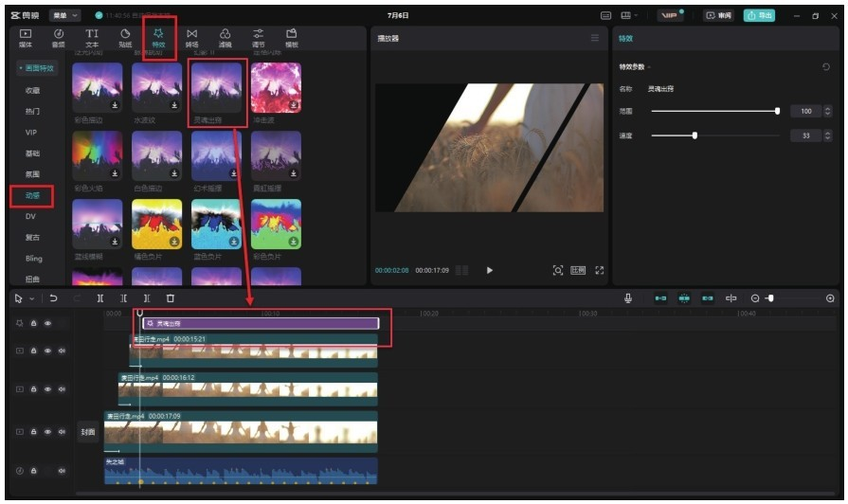Viewport: 848px width, 504px height.
Task: Open the keyboard shortcuts icon
Action: [x=605, y=16]
